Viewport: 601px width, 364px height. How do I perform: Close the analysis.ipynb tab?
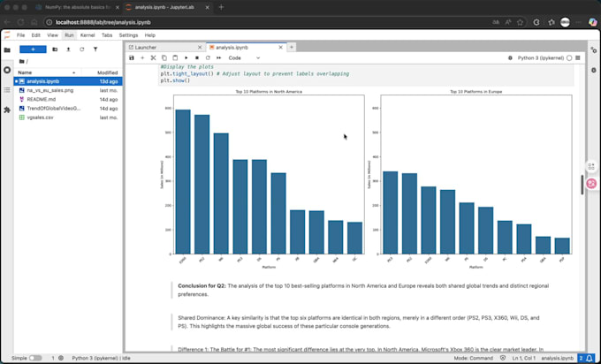click(280, 47)
